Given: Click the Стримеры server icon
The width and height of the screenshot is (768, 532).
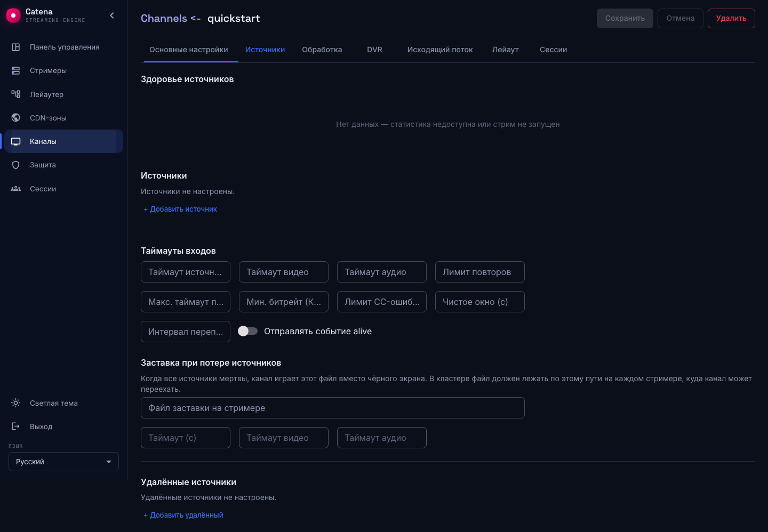Looking at the screenshot, I should (16, 70).
